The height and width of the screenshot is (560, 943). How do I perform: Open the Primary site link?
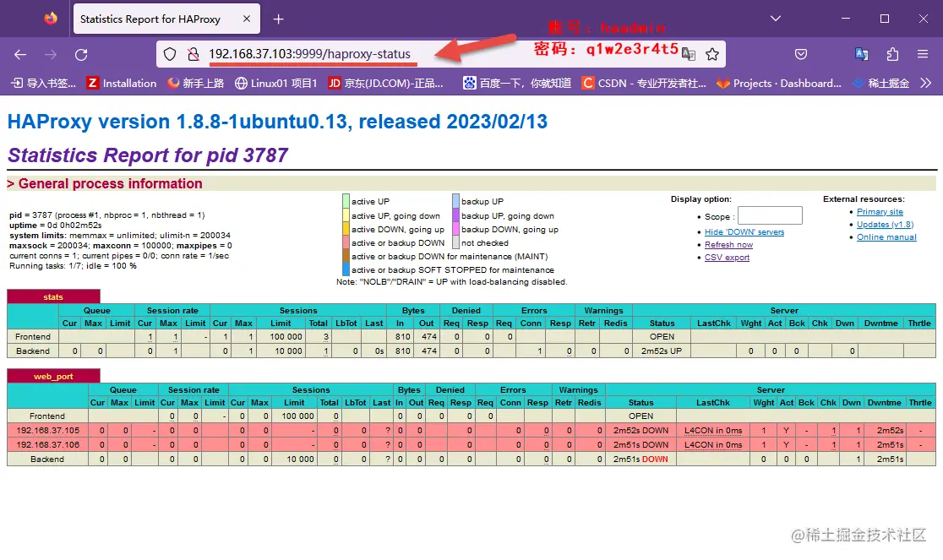coord(880,211)
